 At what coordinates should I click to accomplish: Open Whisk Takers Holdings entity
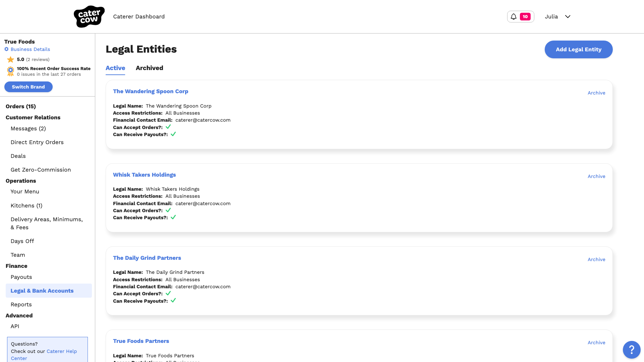(144, 175)
